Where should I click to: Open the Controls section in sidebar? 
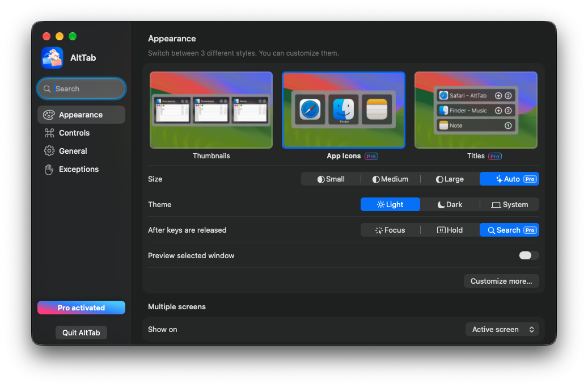(82, 133)
